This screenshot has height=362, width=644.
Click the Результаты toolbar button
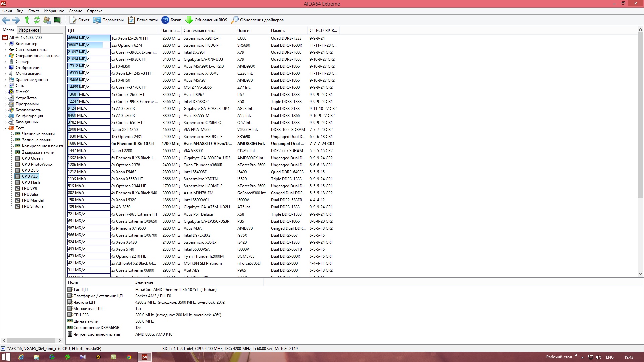(x=143, y=20)
